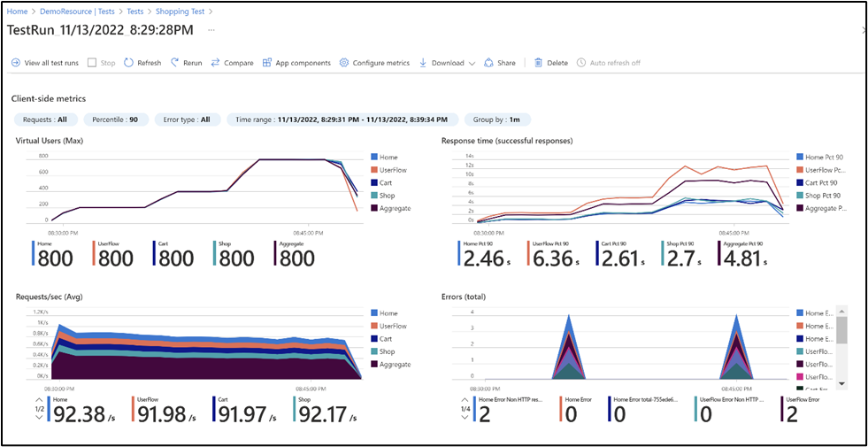Click the Auto refresh off label
Screen dimensions: 868x447
point(615,63)
